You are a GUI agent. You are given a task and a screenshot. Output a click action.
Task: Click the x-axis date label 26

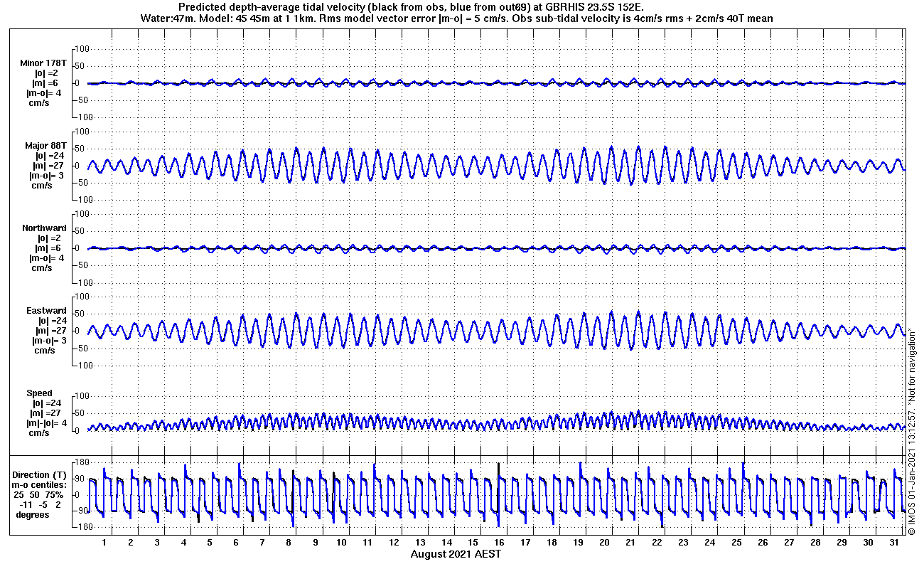click(x=762, y=543)
